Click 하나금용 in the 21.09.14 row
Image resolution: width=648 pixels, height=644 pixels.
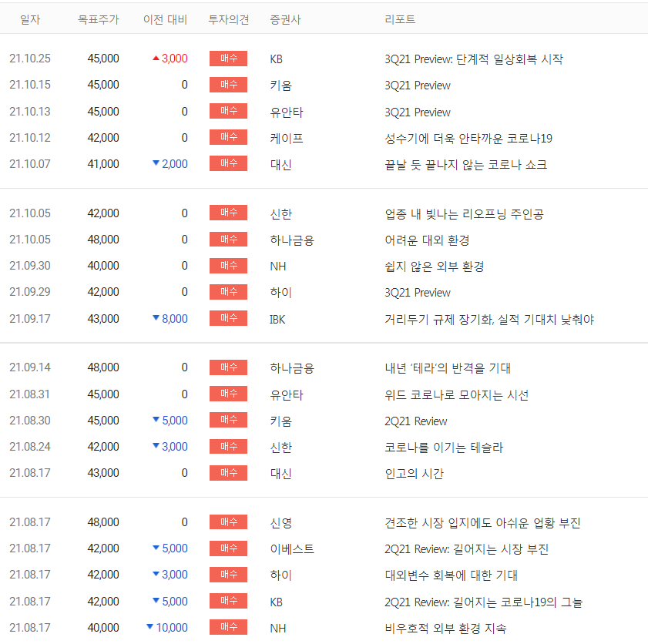pyautogui.click(x=292, y=368)
